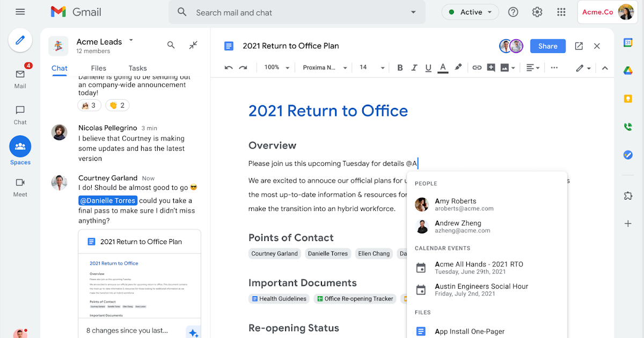Open the Proxima Nova font dropdown
This screenshot has width=644, height=338.
coord(324,68)
